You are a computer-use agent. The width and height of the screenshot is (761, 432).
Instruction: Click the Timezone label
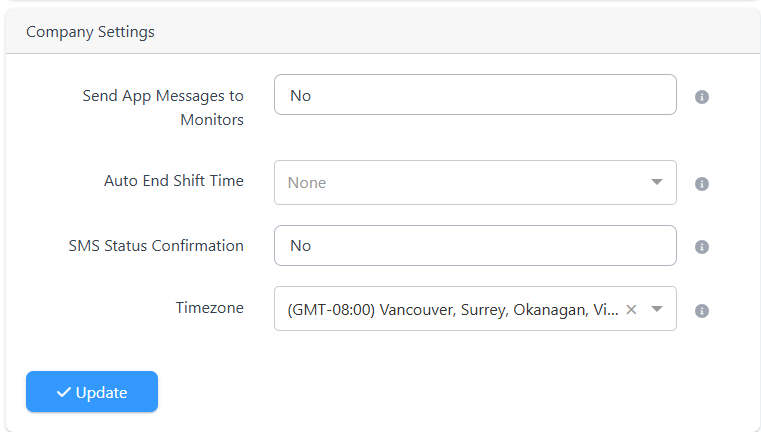click(210, 308)
